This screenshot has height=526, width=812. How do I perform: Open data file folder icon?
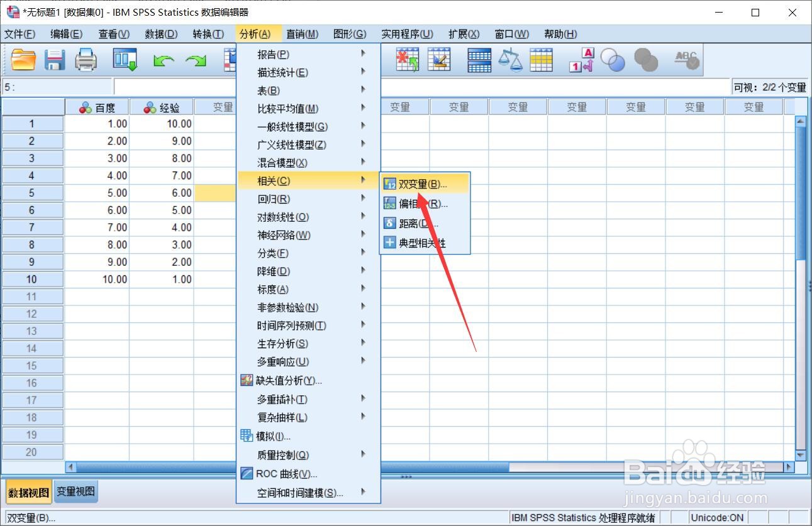[24, 60]
